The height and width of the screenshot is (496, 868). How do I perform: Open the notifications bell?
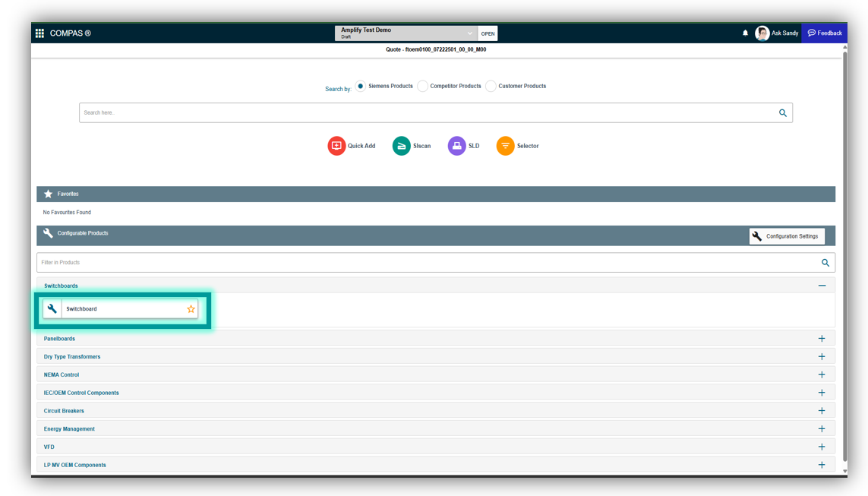(745, 33)
